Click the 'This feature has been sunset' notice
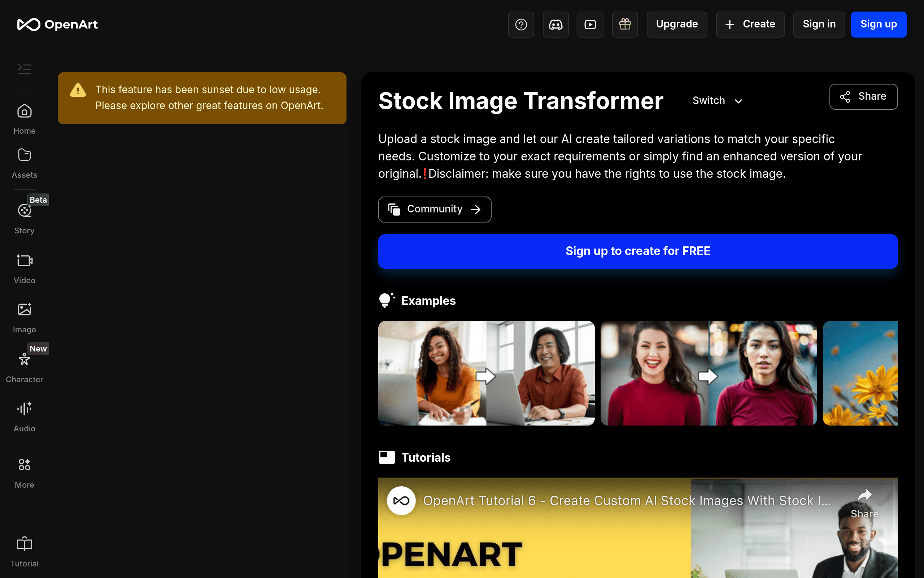The width and height of the screenshot is (924, 578). point(202,98)
